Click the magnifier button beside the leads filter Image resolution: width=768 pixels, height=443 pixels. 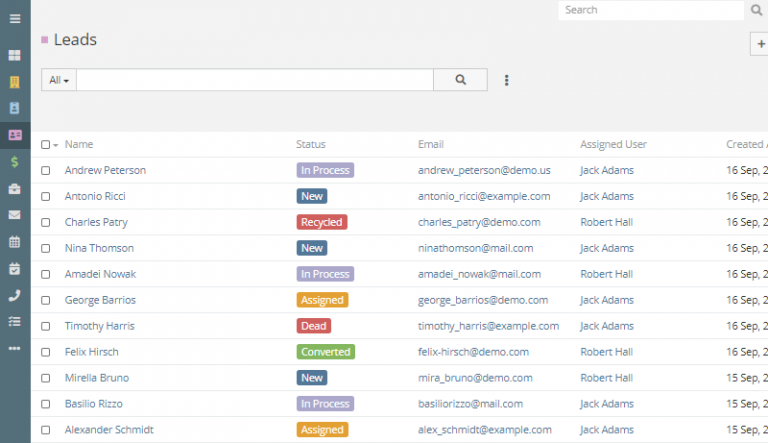pos(460,80)
